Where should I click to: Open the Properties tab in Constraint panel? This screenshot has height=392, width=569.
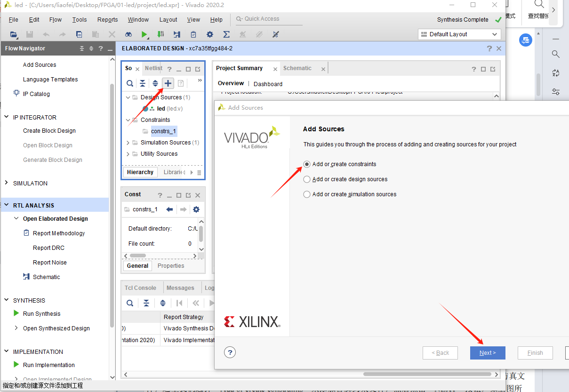point(171,266)
